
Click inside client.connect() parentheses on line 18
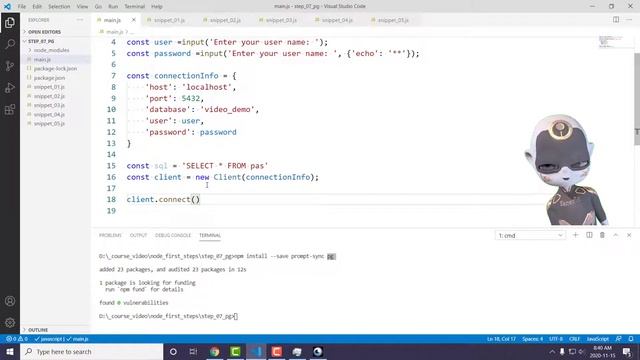coord(196,199)
